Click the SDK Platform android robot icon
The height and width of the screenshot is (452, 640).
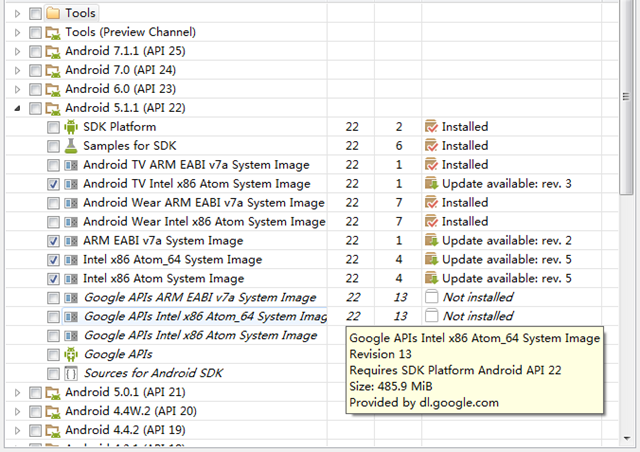coord(71,127)
